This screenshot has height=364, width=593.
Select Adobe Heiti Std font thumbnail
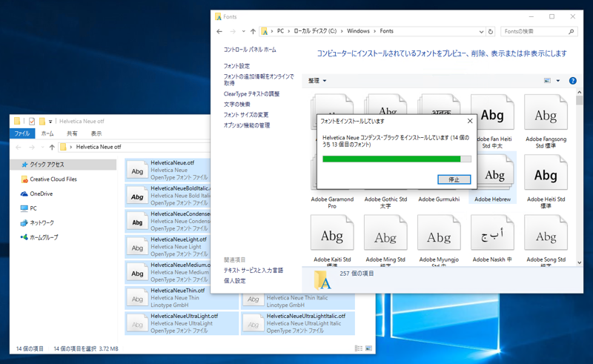(546, 173)
